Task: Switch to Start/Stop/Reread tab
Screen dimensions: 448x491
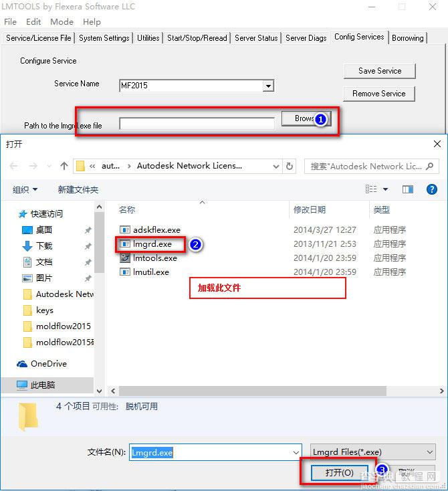Action: 197,38
